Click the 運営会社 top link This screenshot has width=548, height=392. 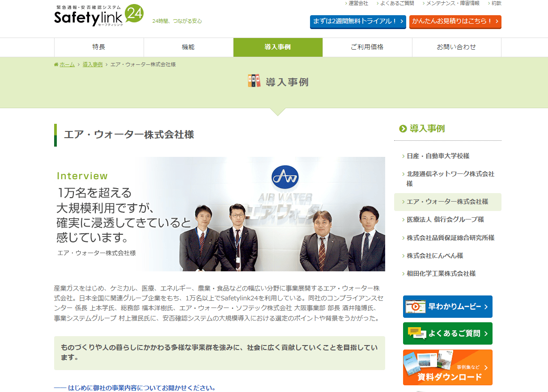point(358,3)
